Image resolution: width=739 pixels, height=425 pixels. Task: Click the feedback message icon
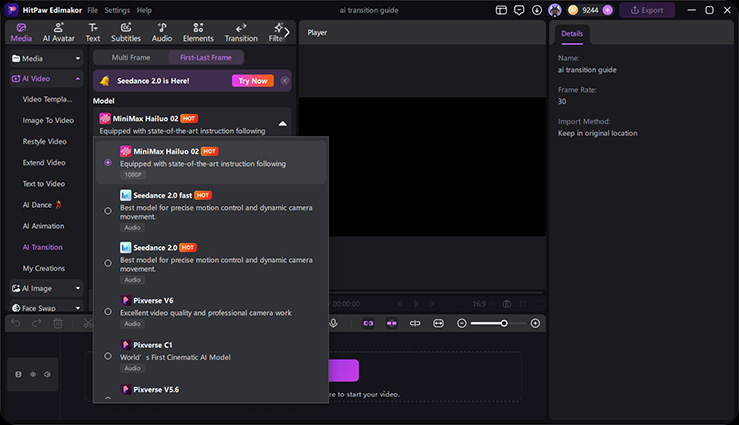pos(519,10)
